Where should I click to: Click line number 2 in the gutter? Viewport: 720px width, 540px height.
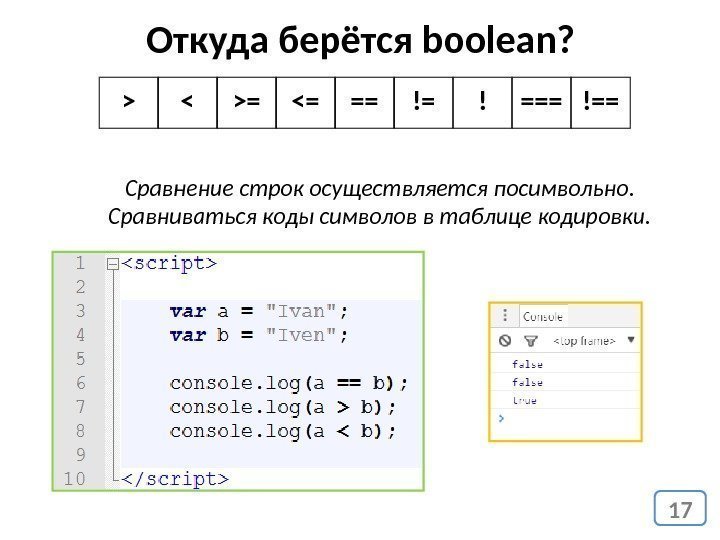click(x=80, y=287)
